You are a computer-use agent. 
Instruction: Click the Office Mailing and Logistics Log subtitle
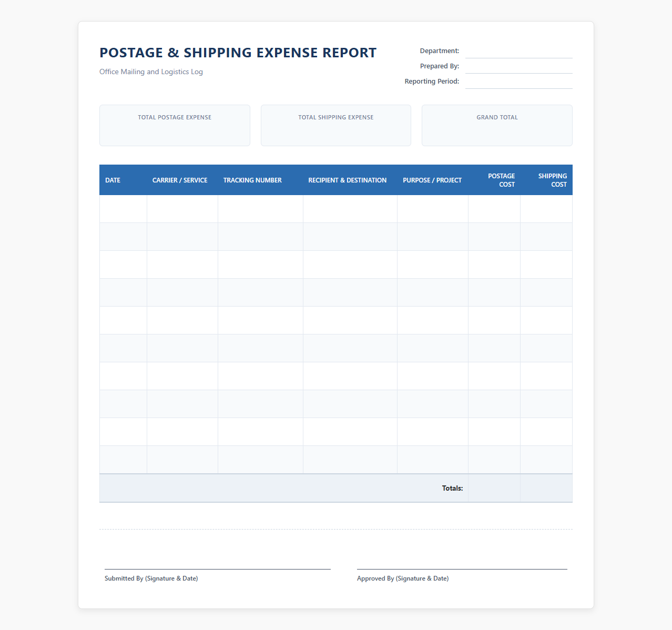click(151, 72)
